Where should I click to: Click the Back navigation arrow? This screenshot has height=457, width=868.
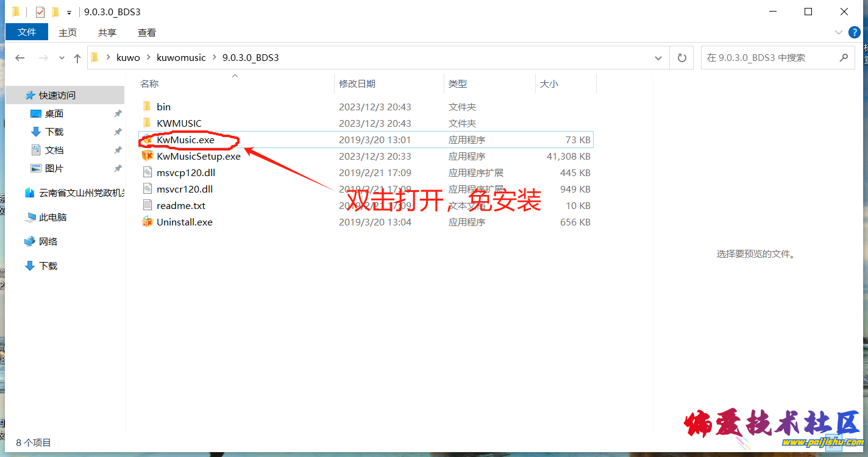click(x=20, y=58)
